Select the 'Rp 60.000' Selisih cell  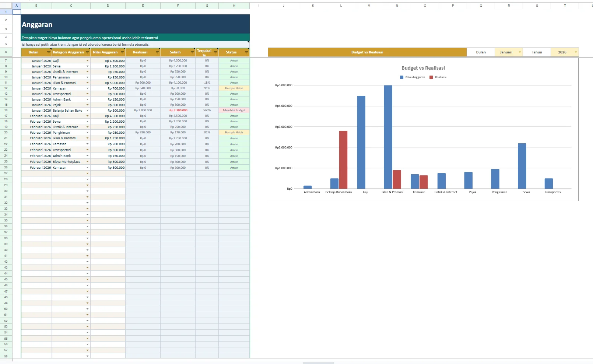click(x=178, y=88)
